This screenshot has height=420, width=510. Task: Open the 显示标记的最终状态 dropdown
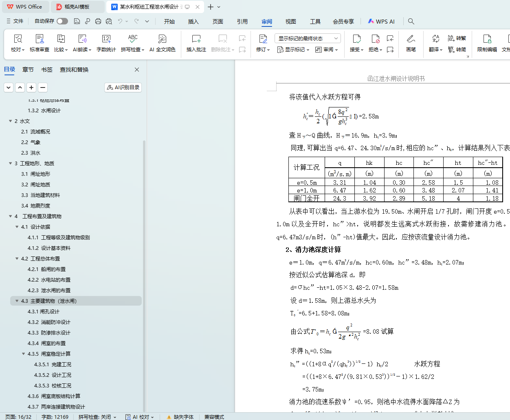(308, 38)
